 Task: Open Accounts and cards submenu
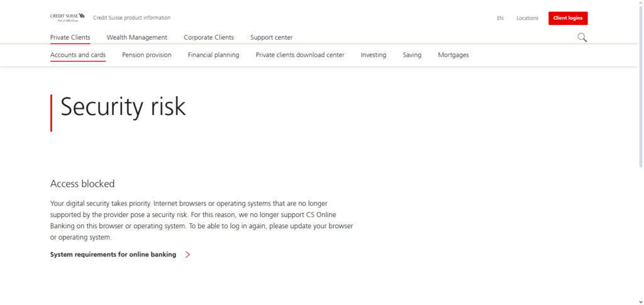coord(78,55)
